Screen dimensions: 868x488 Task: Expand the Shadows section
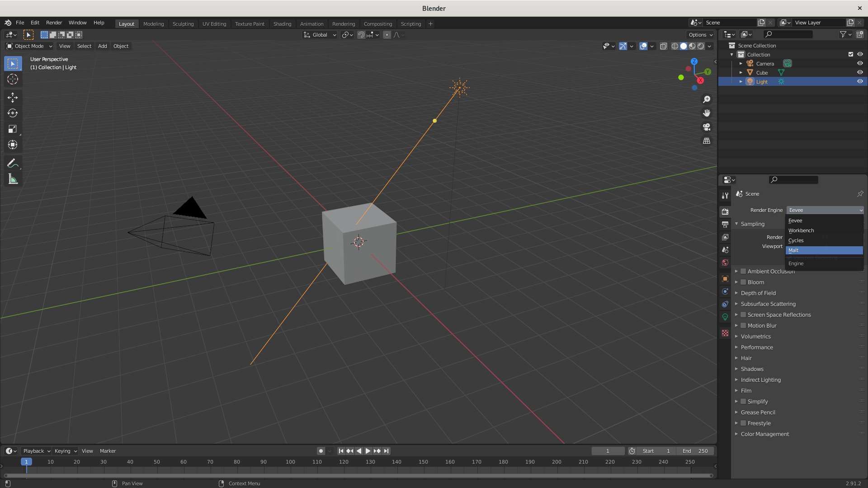[x=736, y=369]
